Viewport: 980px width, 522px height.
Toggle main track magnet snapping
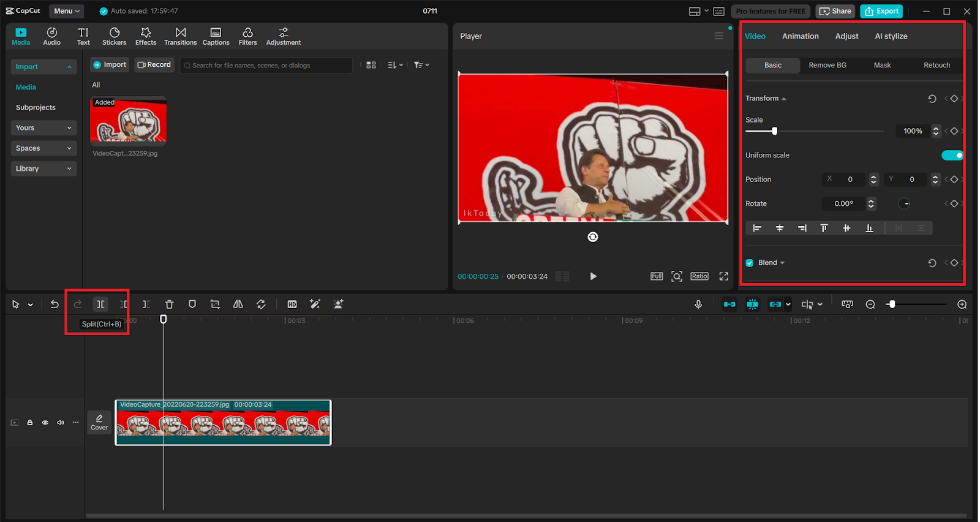tap(729, 304)
